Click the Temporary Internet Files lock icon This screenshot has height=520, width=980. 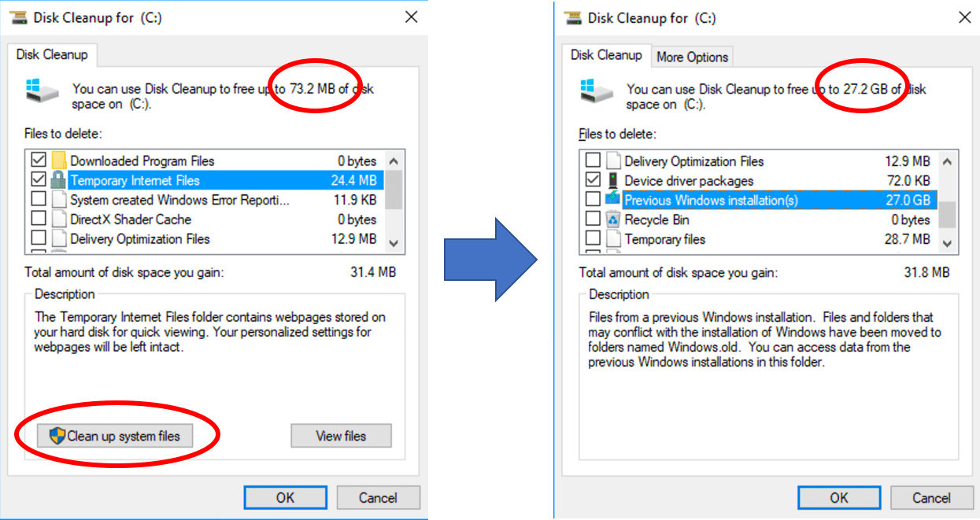(x=58, y=180)
